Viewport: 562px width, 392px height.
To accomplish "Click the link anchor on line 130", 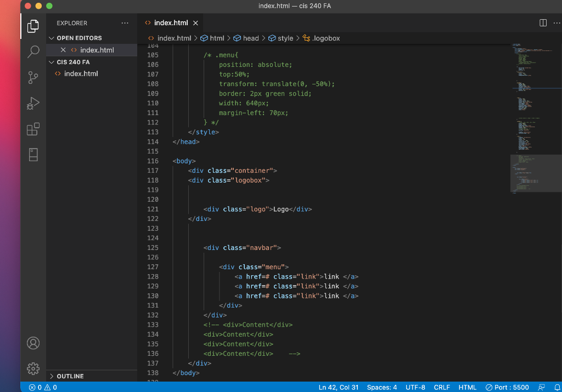I will point(296,296).
